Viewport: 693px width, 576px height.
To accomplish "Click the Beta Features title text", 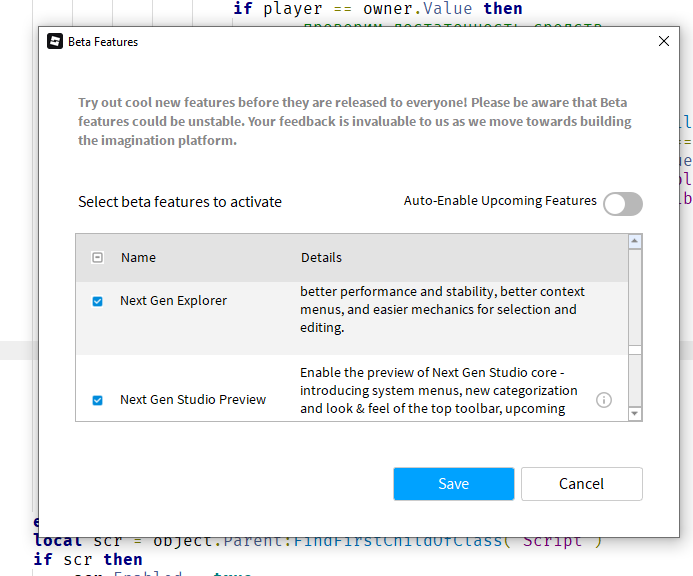I will pyautogui.click(x=103, y=42).
